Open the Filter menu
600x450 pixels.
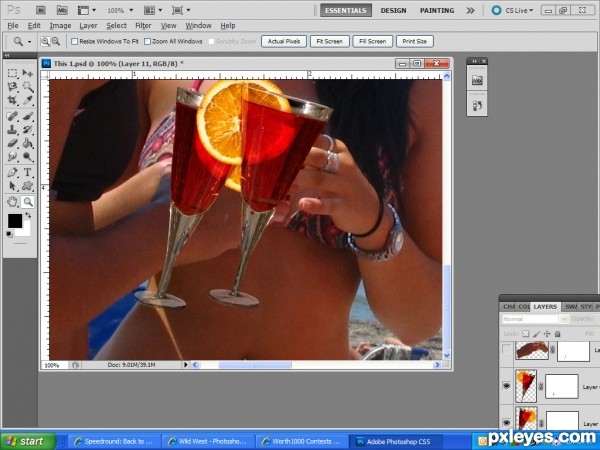(x=143, y=26)
